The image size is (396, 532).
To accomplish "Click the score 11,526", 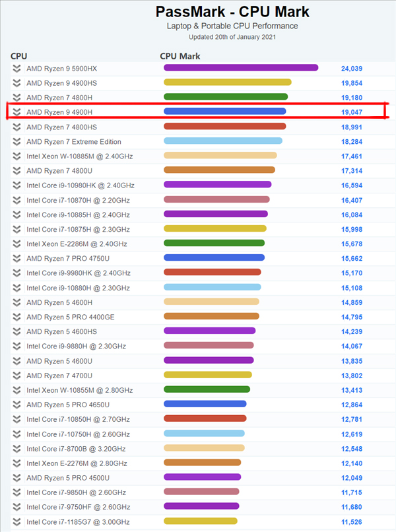I will click(x=352, y=522).
